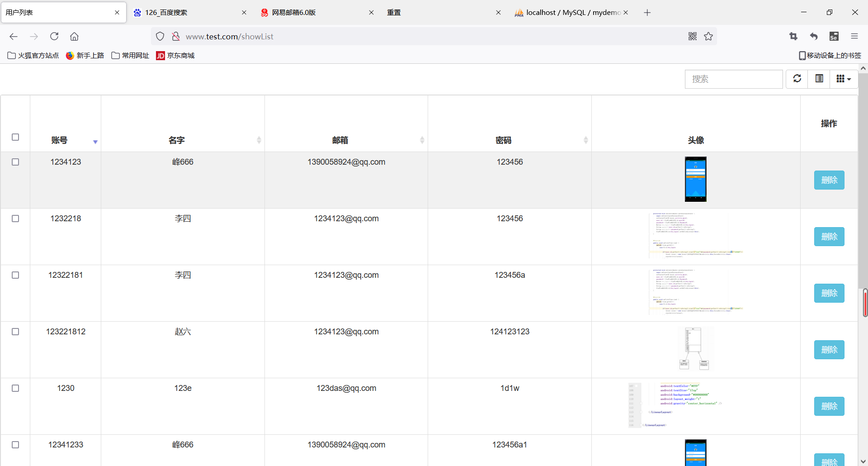Click the page scrollbar up arrow
The height and width of the screenshot is (466, 868).
pos(863,68)
